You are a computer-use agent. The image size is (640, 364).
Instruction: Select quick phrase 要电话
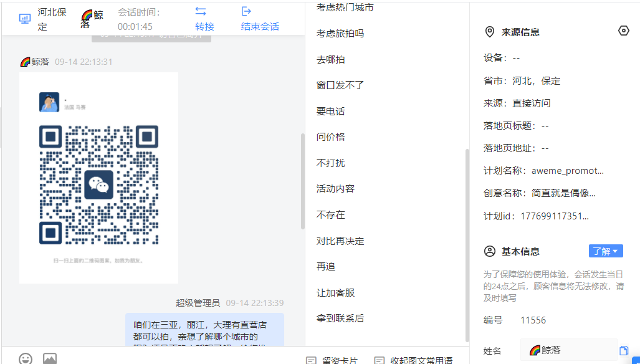[331, 112]
